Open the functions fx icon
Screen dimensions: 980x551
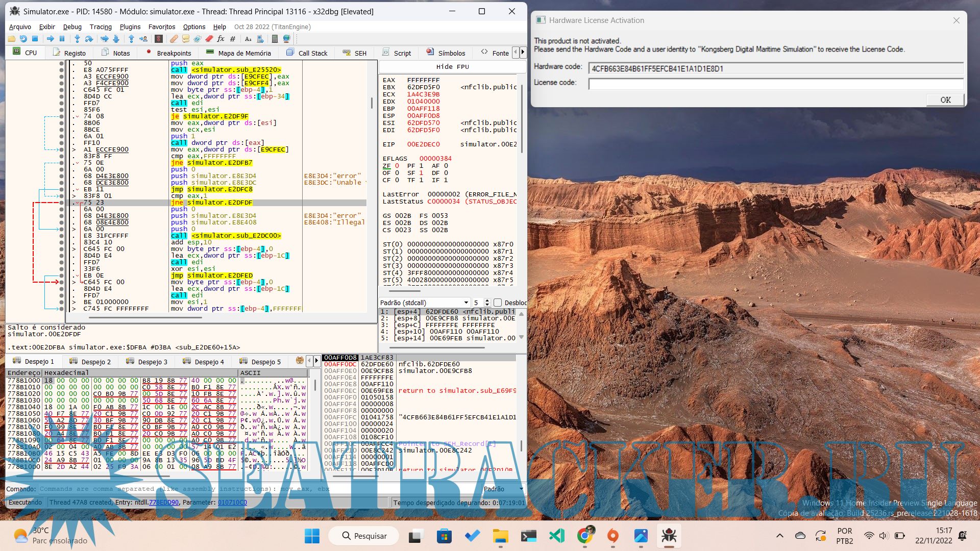click(x=220, y=39)
